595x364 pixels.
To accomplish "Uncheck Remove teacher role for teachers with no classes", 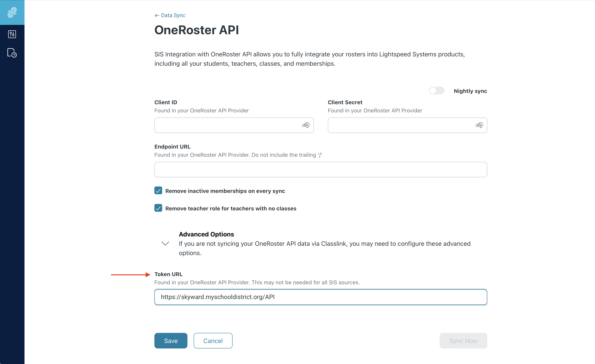I will (158, 208).
